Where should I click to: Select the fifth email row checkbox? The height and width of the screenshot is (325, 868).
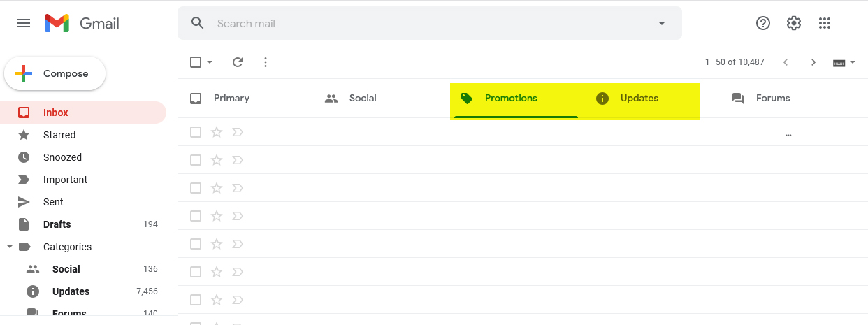(x=196, y=244)
